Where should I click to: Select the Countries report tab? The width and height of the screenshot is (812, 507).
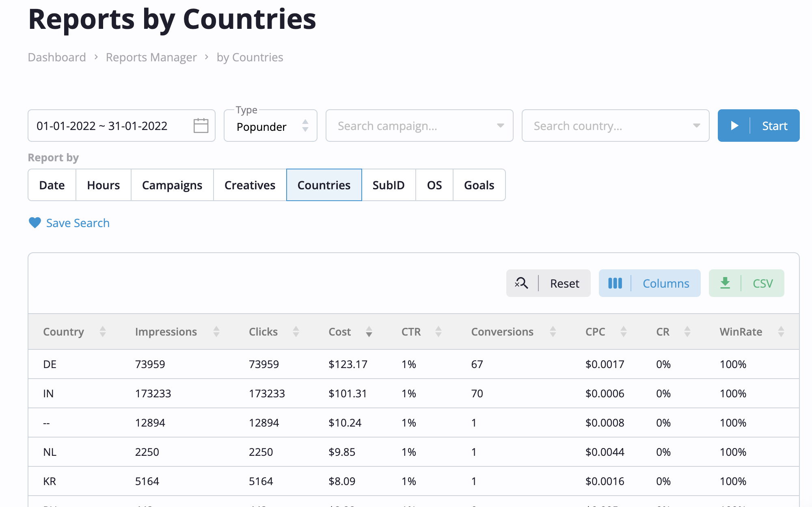[324, 185]
